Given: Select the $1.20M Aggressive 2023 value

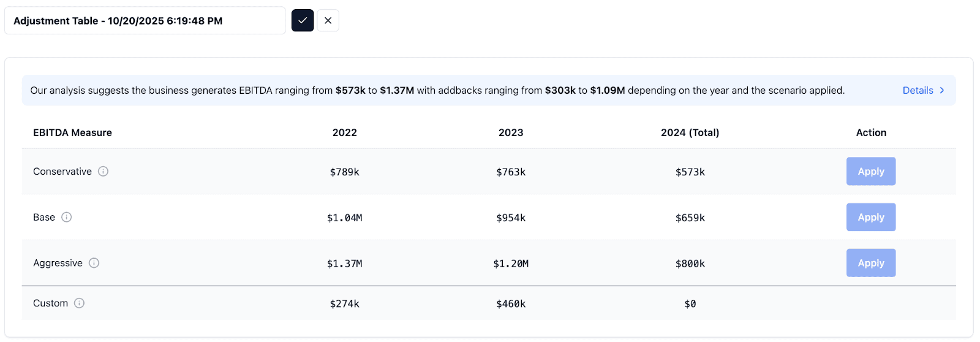Looking at the screenshot, I should coord(511,264).
